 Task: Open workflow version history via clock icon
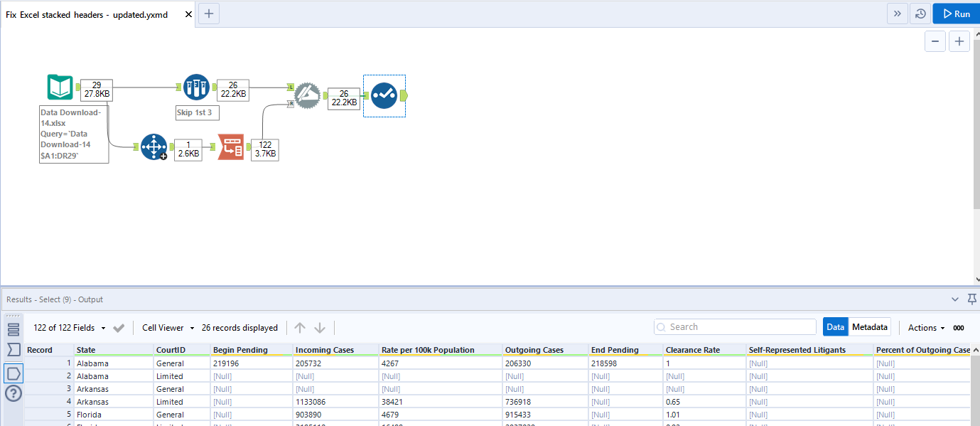tap(920, 13)
